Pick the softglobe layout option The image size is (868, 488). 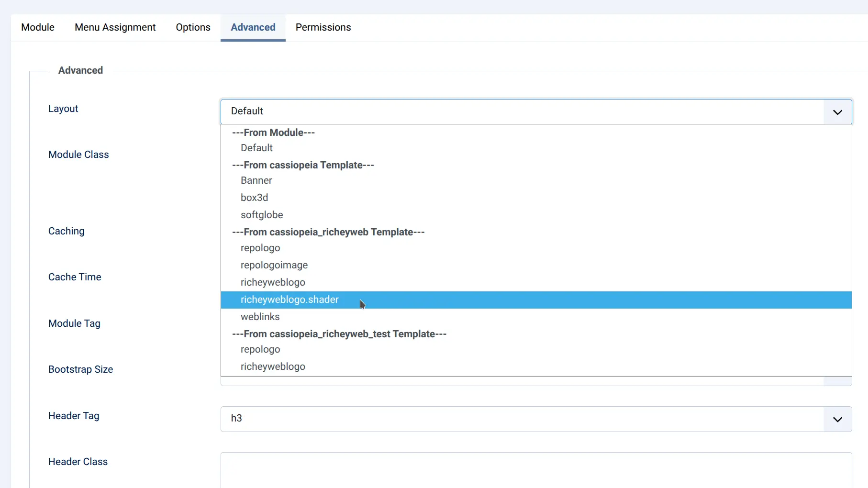pyautogui.click(x=262, y=215)
